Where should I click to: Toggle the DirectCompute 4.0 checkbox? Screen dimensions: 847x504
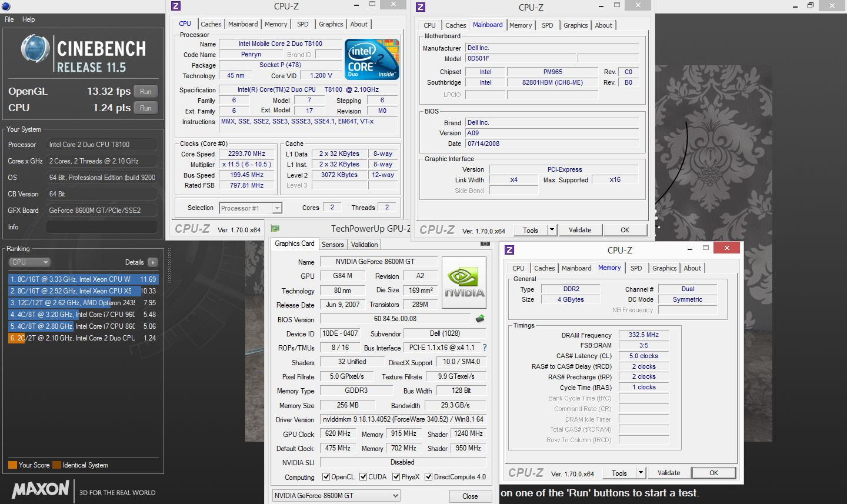point(429,477)
